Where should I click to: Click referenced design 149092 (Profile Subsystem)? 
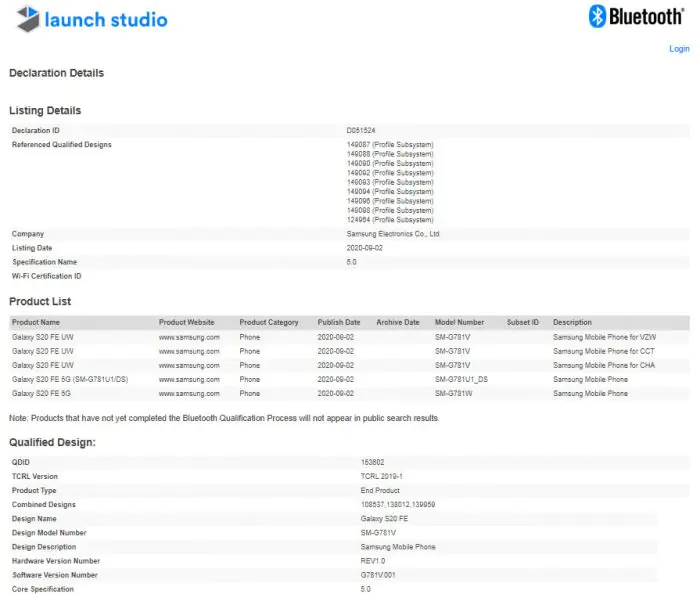pyautogui.click(x=390, y=173)
